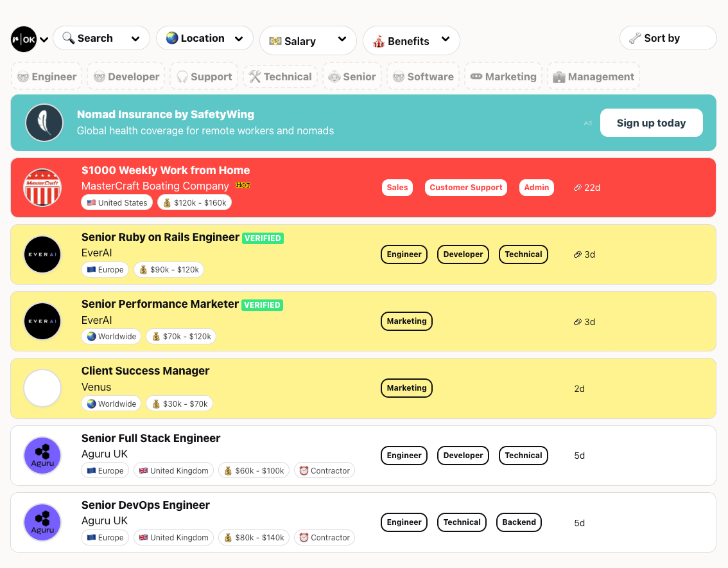
Task: Click the $90k - $120k salary badge
Action: click(169, 270)
